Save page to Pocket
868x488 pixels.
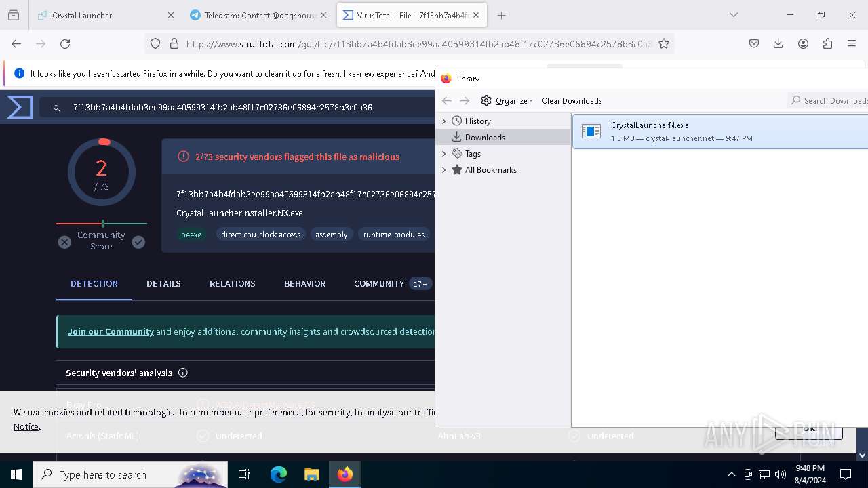pos(753,43)
